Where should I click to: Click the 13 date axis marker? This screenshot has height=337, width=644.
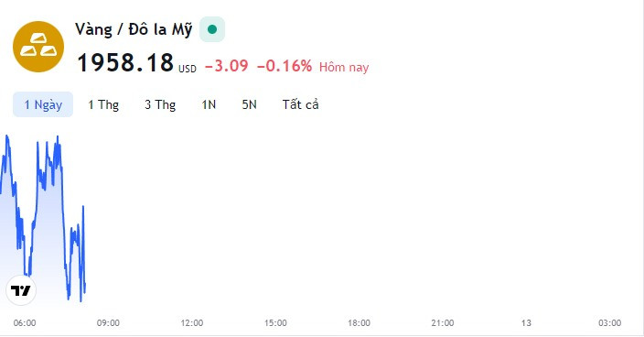click(x=526, y=323)
